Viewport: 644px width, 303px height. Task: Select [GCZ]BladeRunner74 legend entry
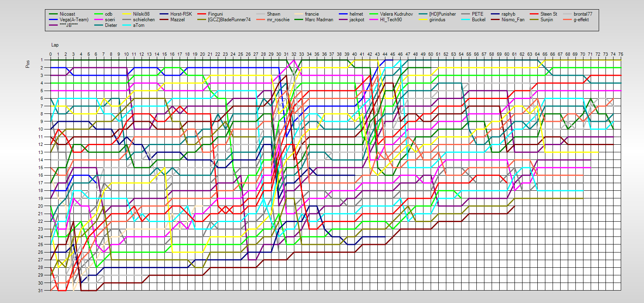229,20
